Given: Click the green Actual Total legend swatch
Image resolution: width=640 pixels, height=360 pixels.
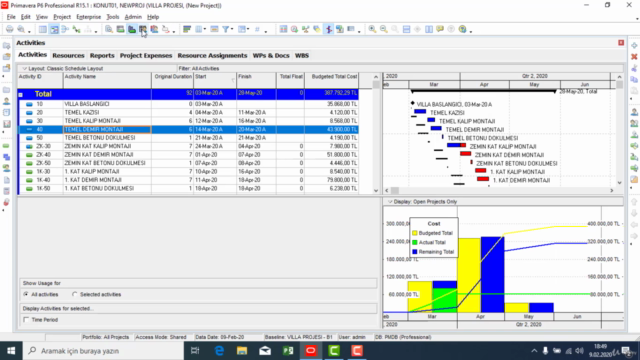Looking at the screenshot, I should coord(415,242).
